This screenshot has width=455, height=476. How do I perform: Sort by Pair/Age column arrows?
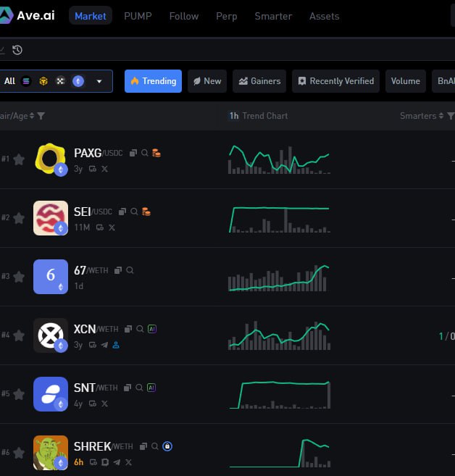coord(32,116)
